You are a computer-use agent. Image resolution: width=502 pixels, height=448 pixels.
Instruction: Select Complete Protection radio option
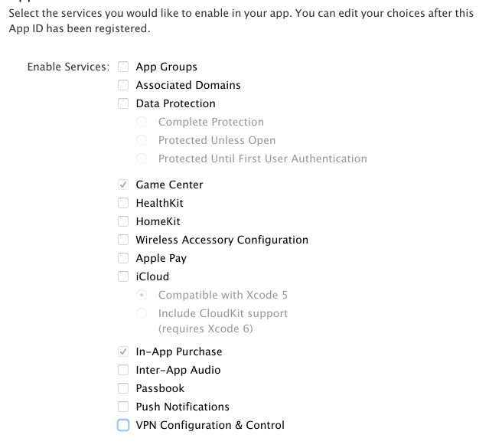click(142, 122)
